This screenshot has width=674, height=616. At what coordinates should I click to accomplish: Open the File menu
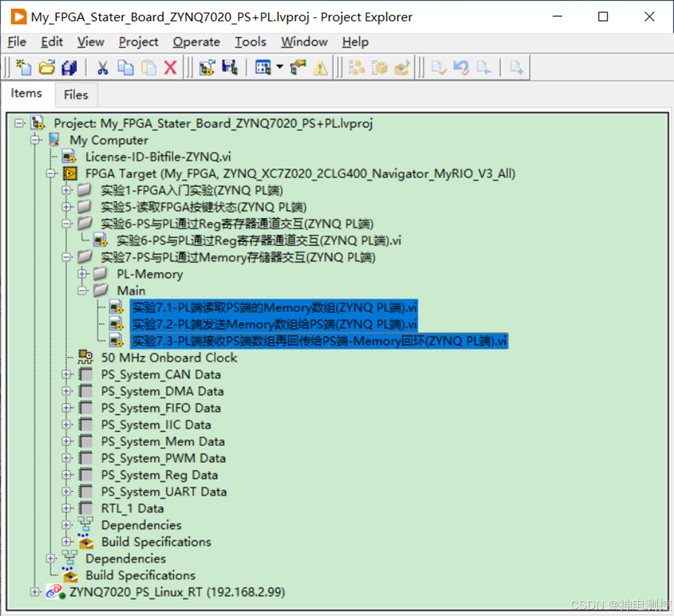point(17,42)
